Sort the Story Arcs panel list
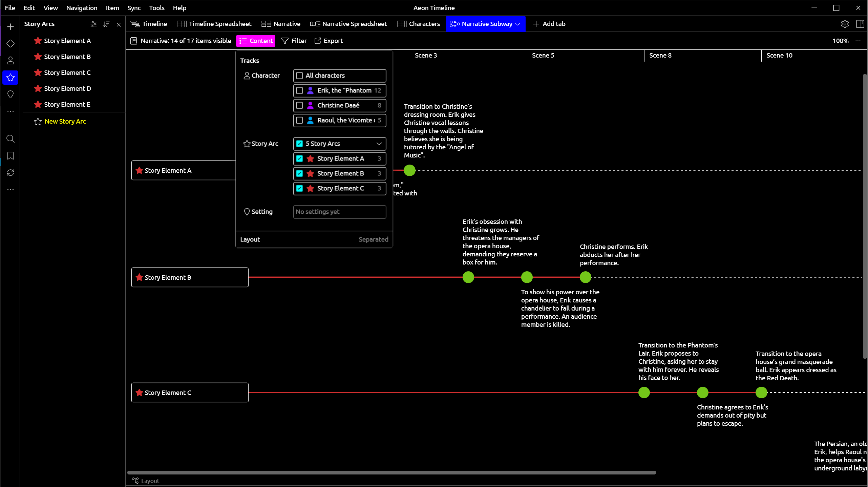Image resolution: width=868 pixels, height=487 pixels. 106,24
